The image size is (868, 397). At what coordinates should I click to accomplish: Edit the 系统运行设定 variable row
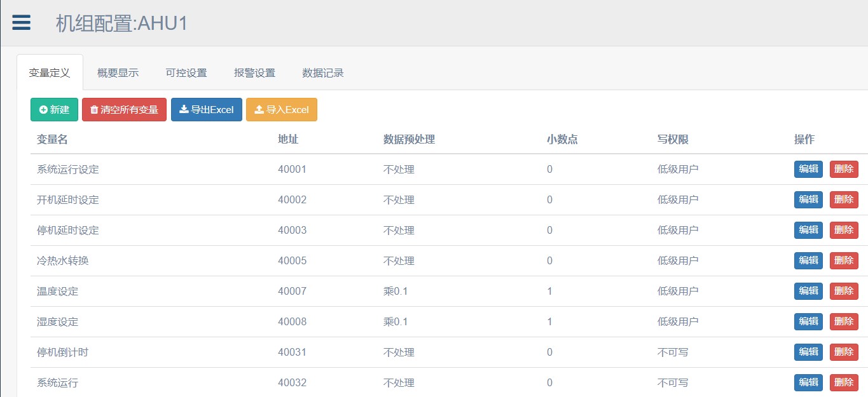click(x=808, y=169)
